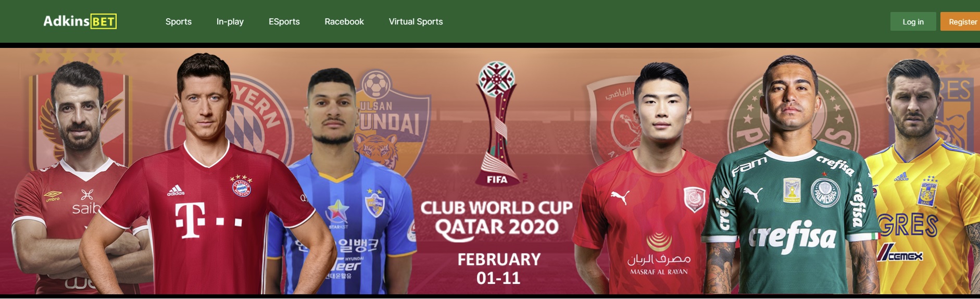Open the Sports menu item
The image size is (980, 299).
(x=179, y=21)
